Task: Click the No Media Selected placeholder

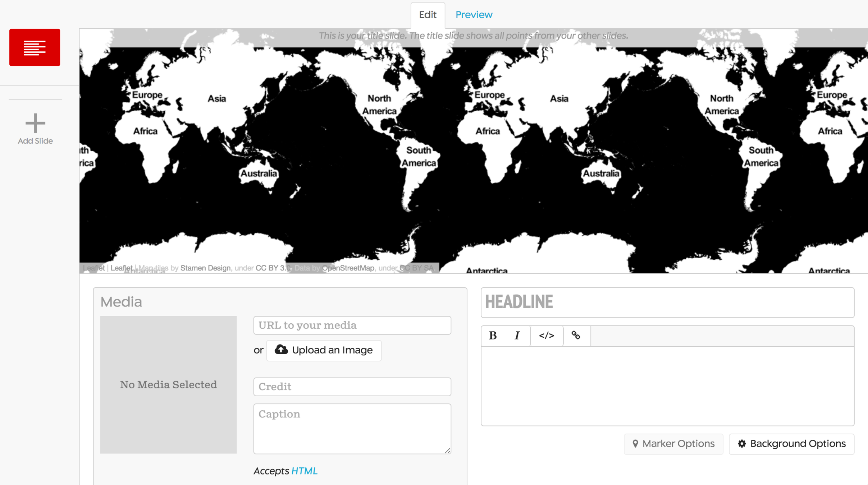Action: [168, 384]
